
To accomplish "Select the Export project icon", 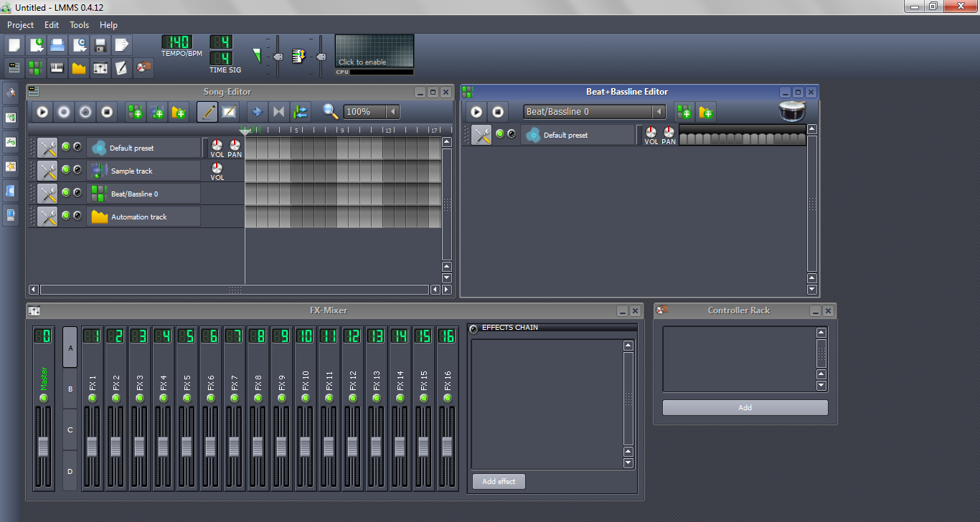I will (x=121, y=45).
